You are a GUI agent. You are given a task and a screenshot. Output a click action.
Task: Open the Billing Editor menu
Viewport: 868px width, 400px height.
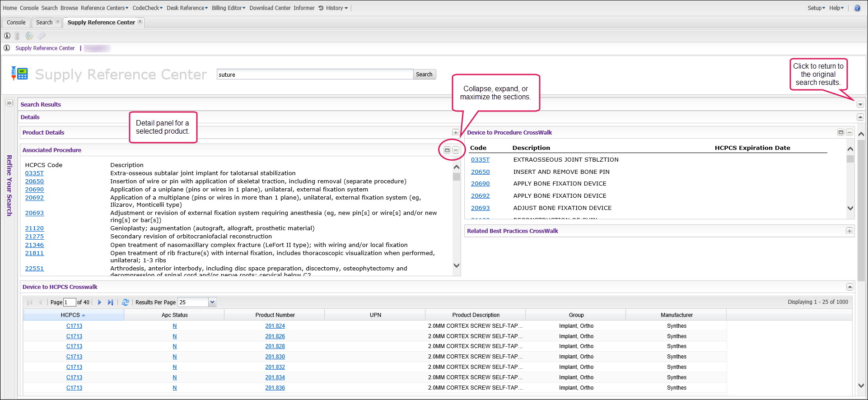228,8
